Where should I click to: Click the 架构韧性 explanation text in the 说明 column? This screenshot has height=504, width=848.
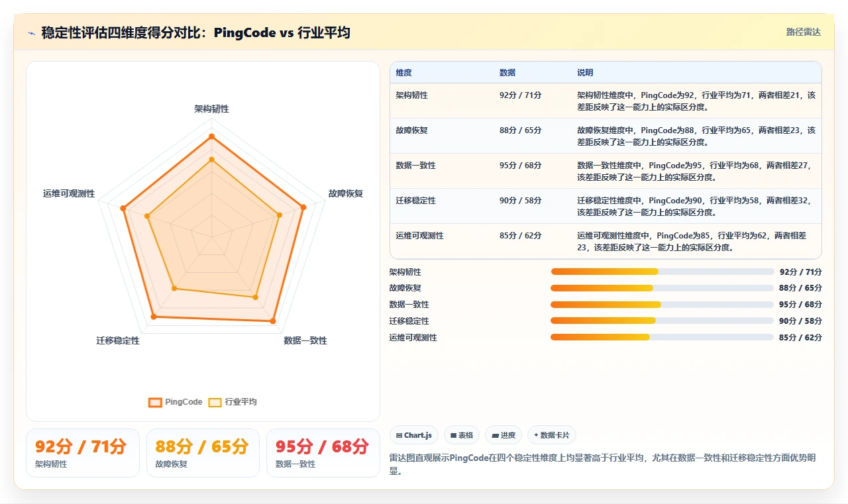696,101
